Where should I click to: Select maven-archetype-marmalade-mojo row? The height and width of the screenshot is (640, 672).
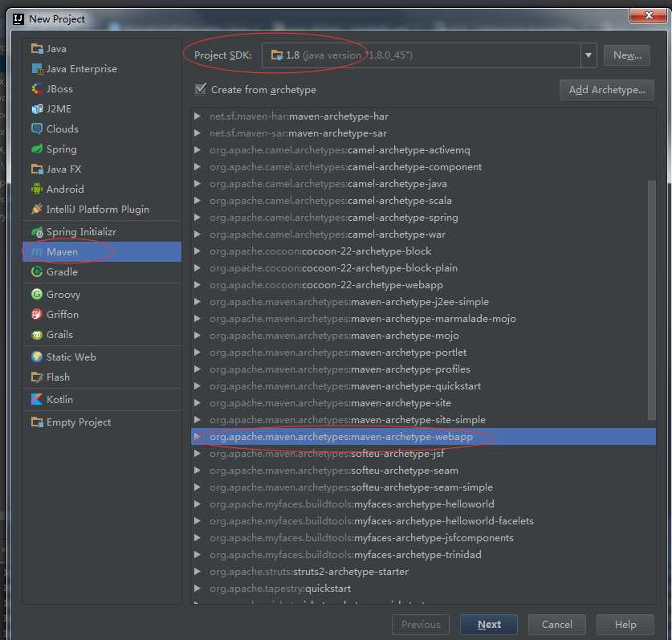pyautogui.click(x=423, y=319)
